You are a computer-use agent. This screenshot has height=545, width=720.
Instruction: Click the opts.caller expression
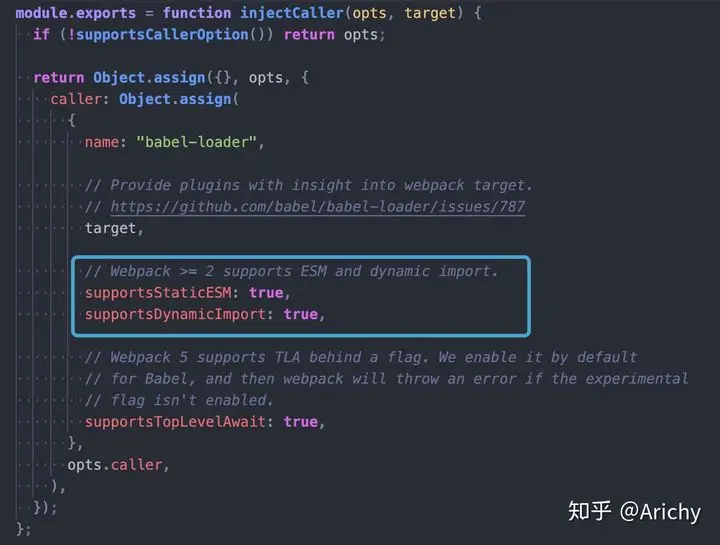pyautogui.click(x=115, y=465)
